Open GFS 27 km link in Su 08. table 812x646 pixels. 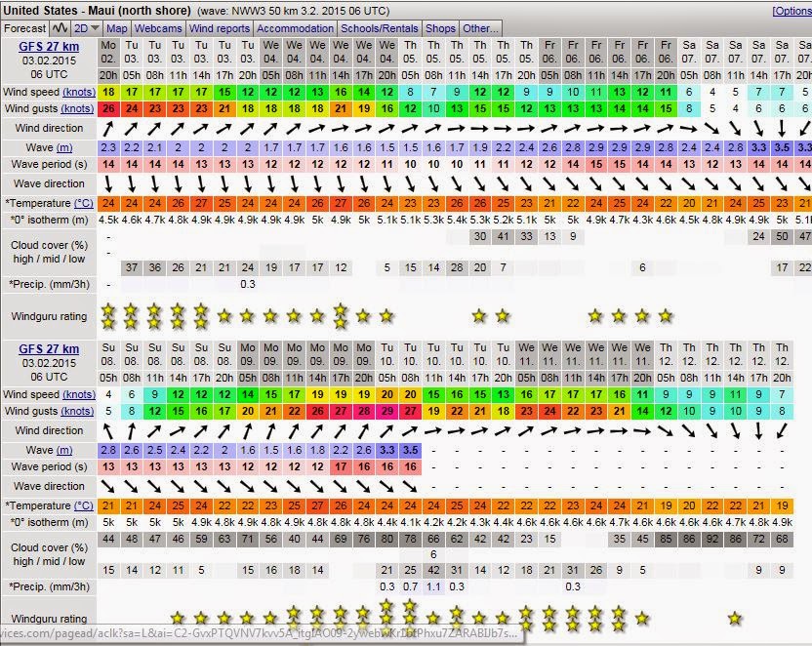coord(49,349)
